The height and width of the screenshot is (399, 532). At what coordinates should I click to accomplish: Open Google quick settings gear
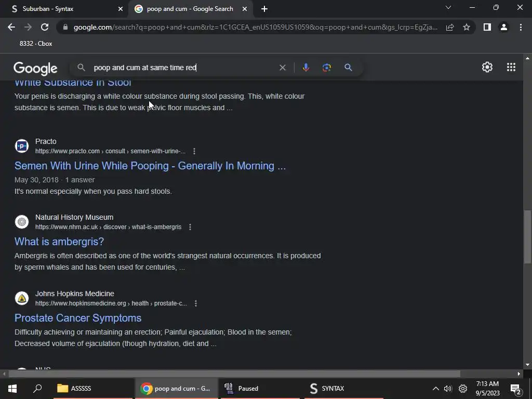(487, 67)
